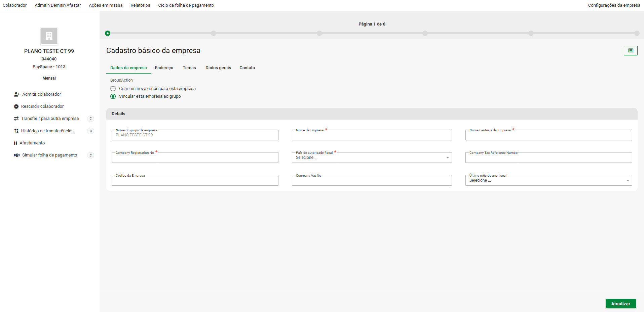644x312 pixels.
Task: Click the Histórico de transferências icon
Action: [x=16, y=131]
